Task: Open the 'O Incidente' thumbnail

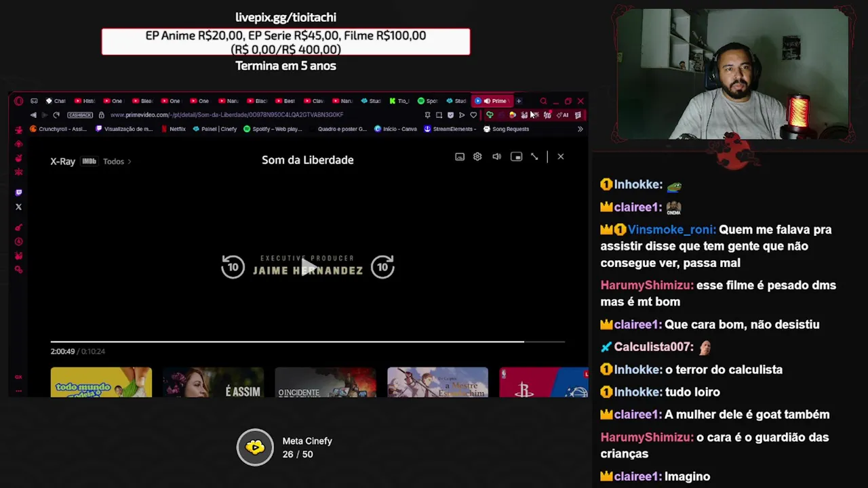Action: pyautogui.click(x=325, y=382)
